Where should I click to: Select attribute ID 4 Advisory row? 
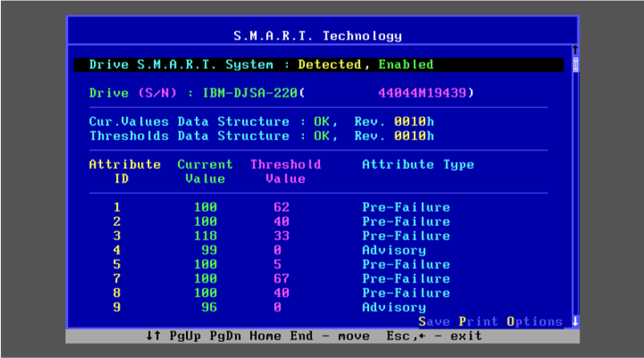[x=281, y=250]
